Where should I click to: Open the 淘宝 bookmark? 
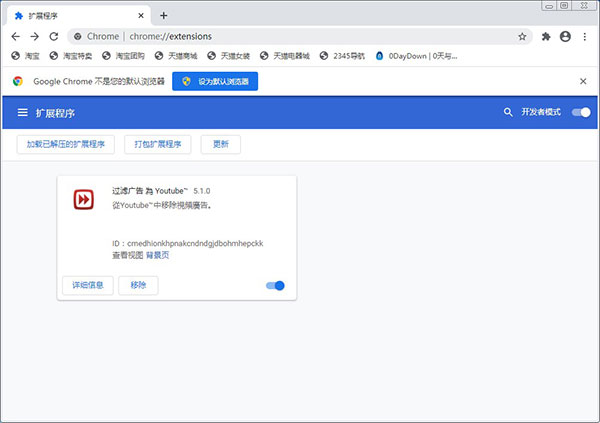coord(25,56)
